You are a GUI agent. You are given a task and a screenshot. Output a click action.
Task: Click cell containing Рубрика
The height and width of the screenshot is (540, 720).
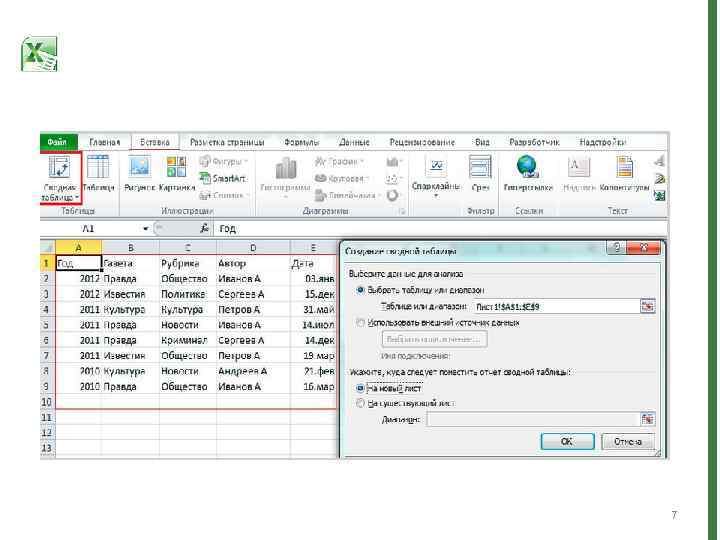point(188,263)
